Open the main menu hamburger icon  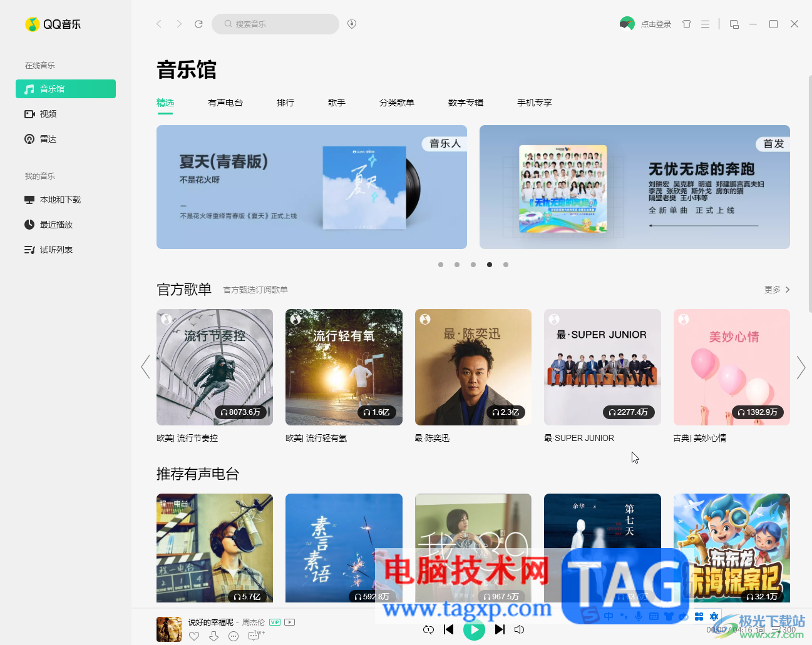point(705,24)
